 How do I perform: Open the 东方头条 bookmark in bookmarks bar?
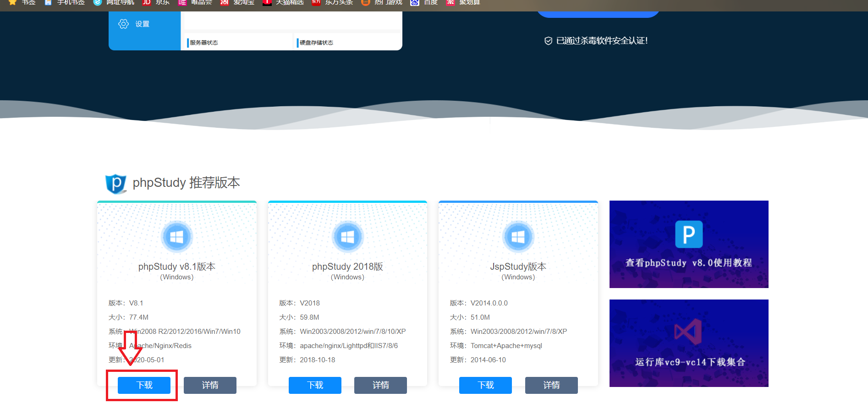(x=332, y=2)
